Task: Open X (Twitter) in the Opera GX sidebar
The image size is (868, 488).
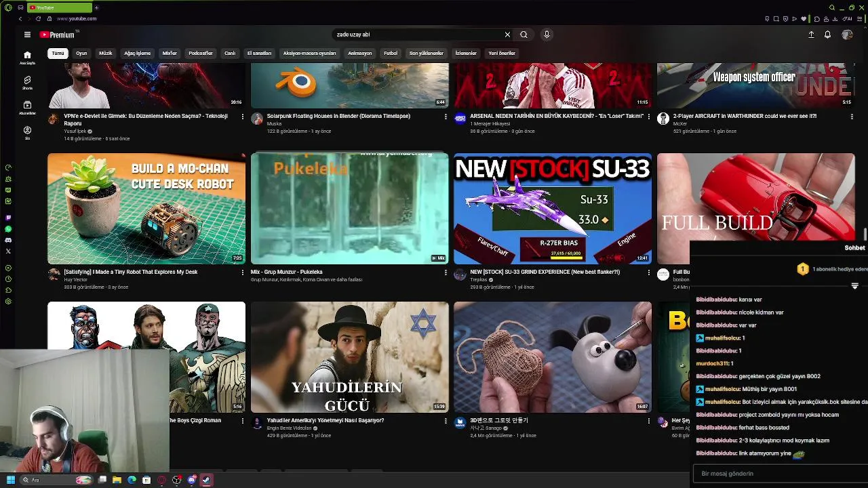Action: [8, 251]
